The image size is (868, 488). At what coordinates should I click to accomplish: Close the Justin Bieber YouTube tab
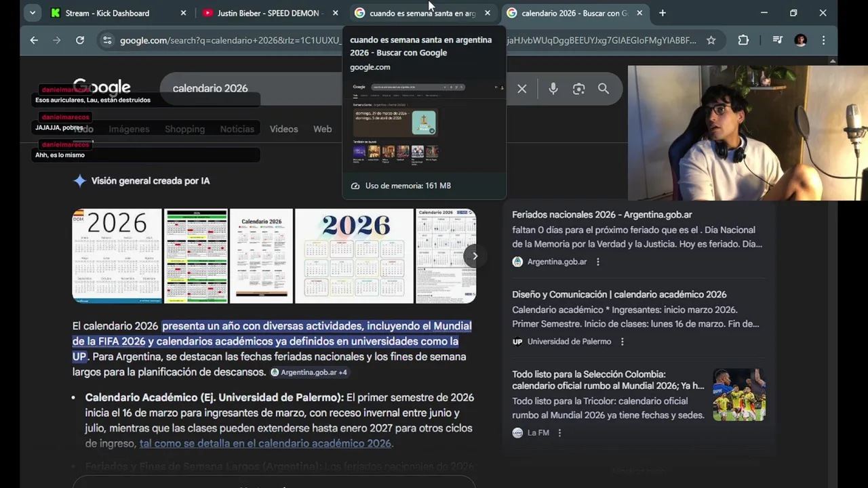pyautogui.click(x=335, y=13)
